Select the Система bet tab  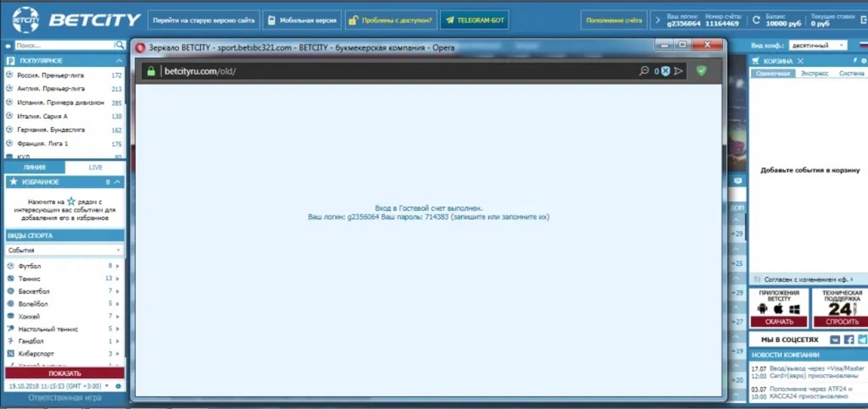pyautogui.click(x=851, y=73)
